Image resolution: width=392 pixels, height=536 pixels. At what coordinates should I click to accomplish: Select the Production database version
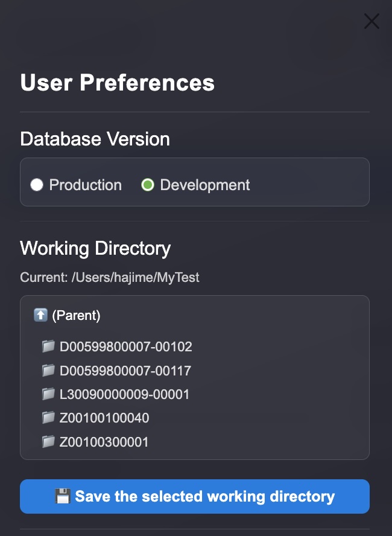[x=37, y=185]
